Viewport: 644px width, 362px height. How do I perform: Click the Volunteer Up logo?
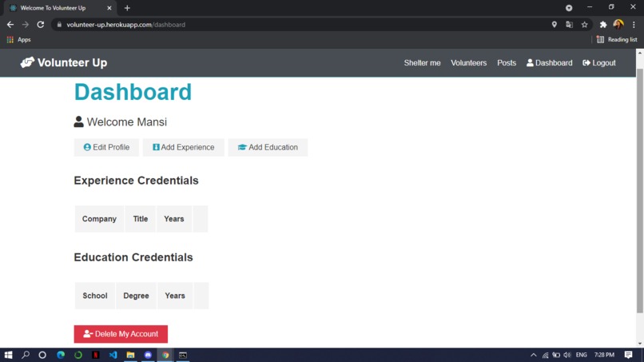[64, 62]
